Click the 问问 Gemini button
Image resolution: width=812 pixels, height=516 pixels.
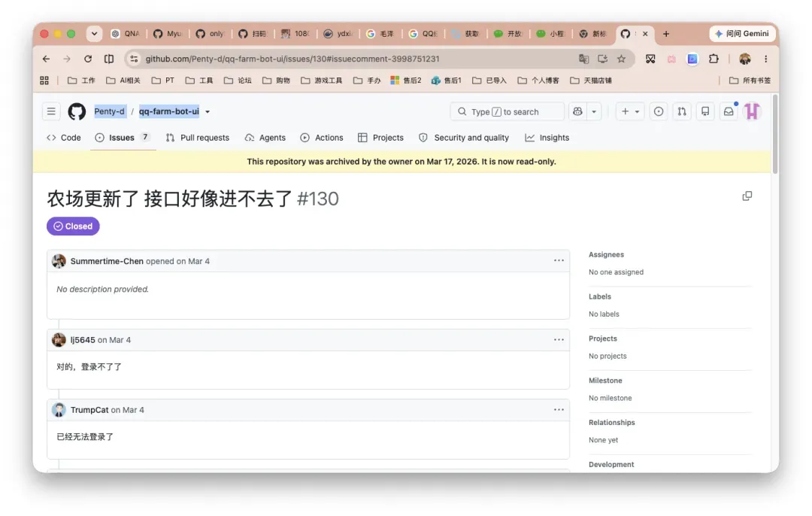point(742,34)
